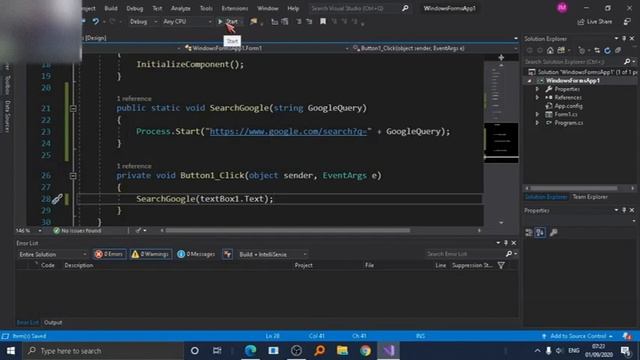Toggle the 0 Warnings filter
640x360 pixels.
(x=150, y=254)
